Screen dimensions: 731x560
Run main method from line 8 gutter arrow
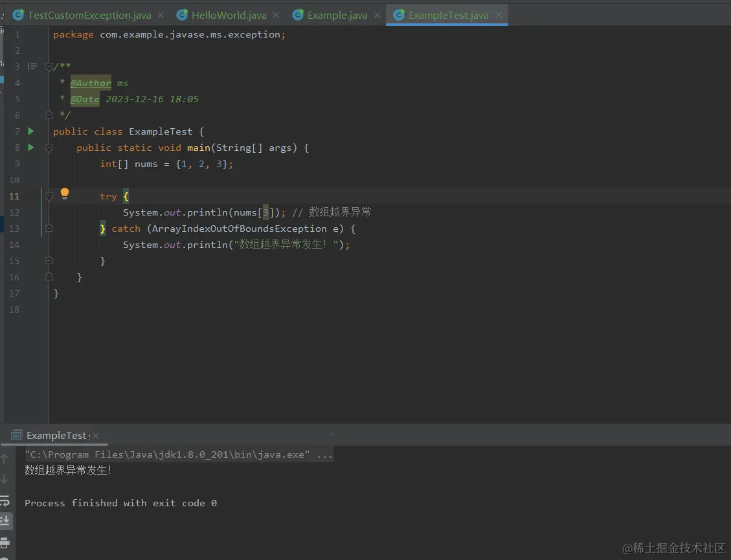(x=31, y=148)
